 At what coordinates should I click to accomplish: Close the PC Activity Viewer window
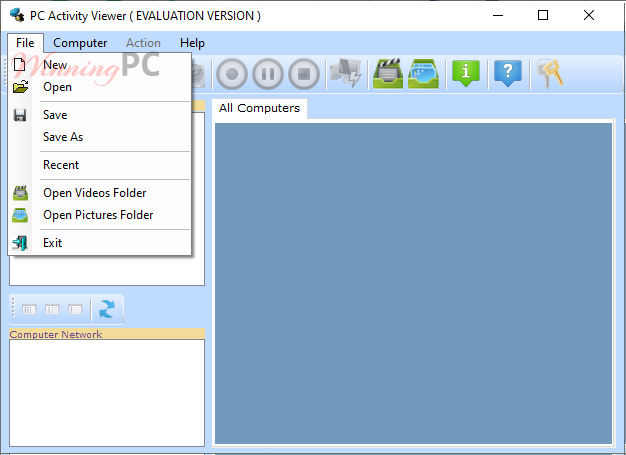point(588,16)
